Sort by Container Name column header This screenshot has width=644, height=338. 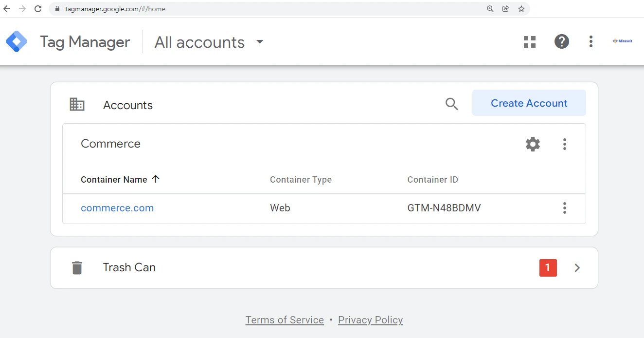pos(114,180)
